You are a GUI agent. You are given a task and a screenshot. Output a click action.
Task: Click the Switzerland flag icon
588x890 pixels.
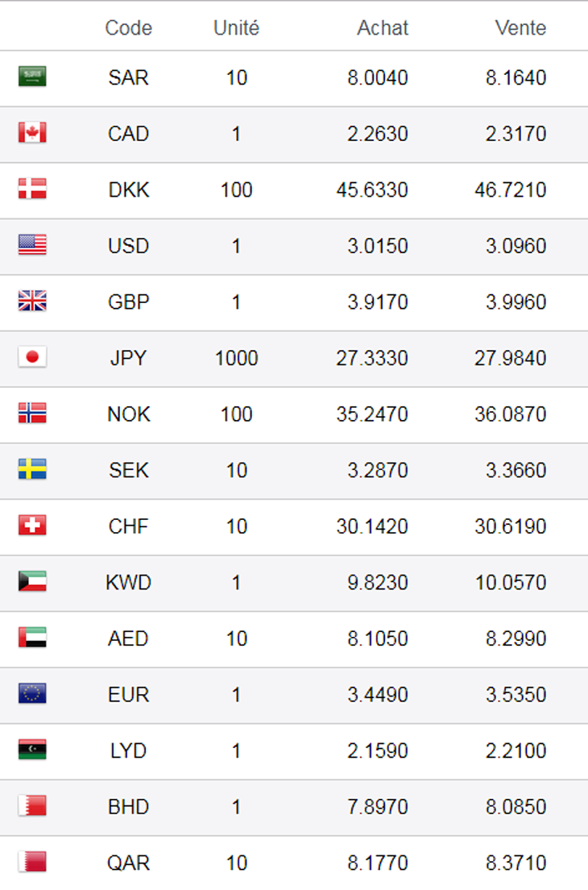(32, 526)
